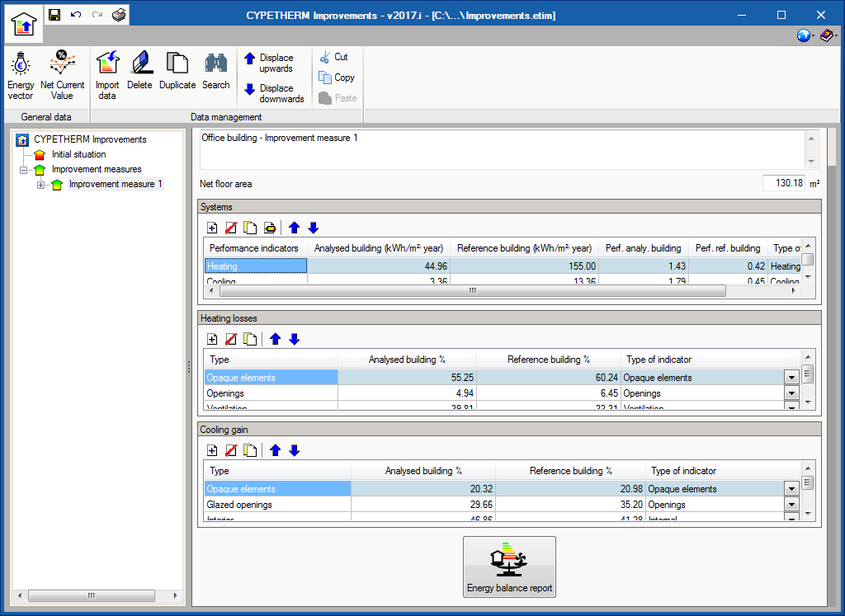Click the print icon in the title bar
This screenshot has width=845, height=616.
[x=120, y=15]
